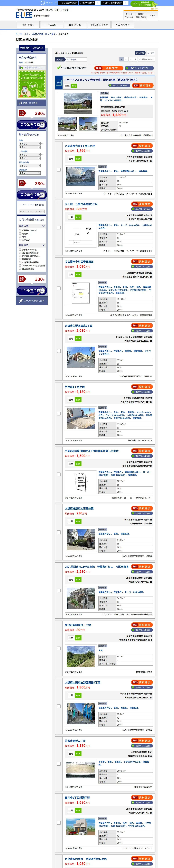Viewport: 174px width, 868px height.
Task: Click the double-arrow last page link
Action: click(x=146, y=59)
